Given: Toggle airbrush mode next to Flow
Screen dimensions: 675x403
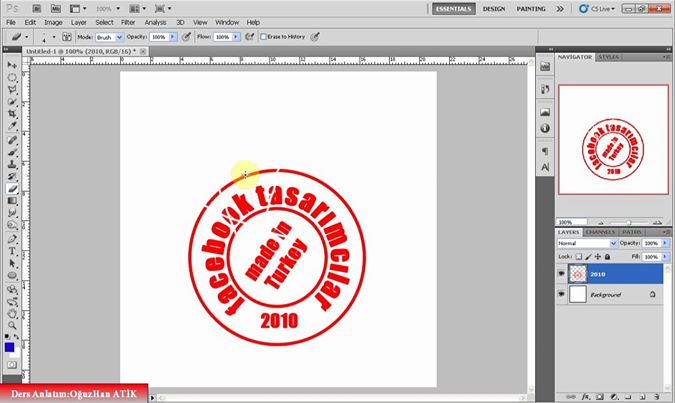Looking at the screenshot, I should pos(249,37).
